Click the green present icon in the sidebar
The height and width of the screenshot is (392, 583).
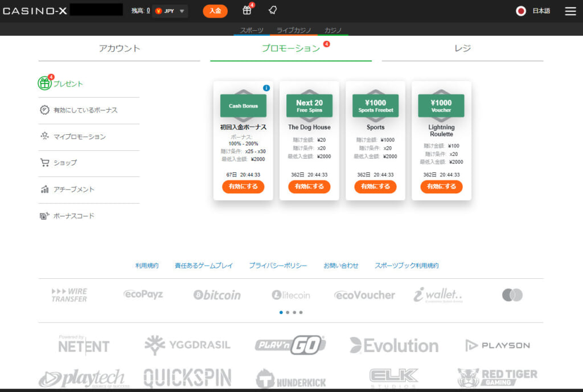coord(44,83)
